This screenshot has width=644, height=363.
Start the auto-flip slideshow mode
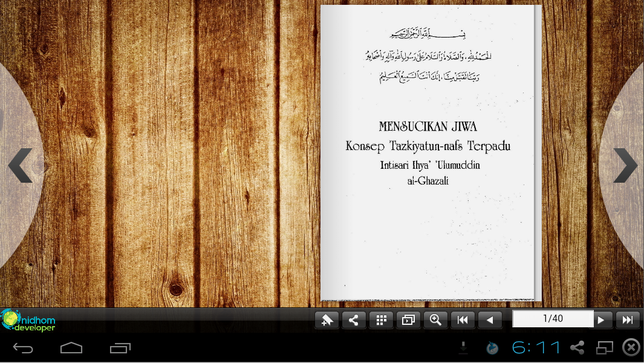point(408,320)
